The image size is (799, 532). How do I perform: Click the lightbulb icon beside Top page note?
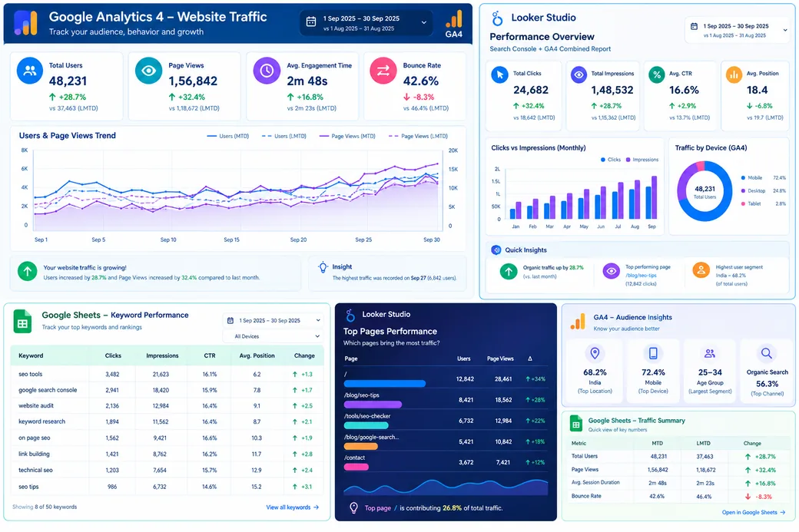click(x=353, y=507)
